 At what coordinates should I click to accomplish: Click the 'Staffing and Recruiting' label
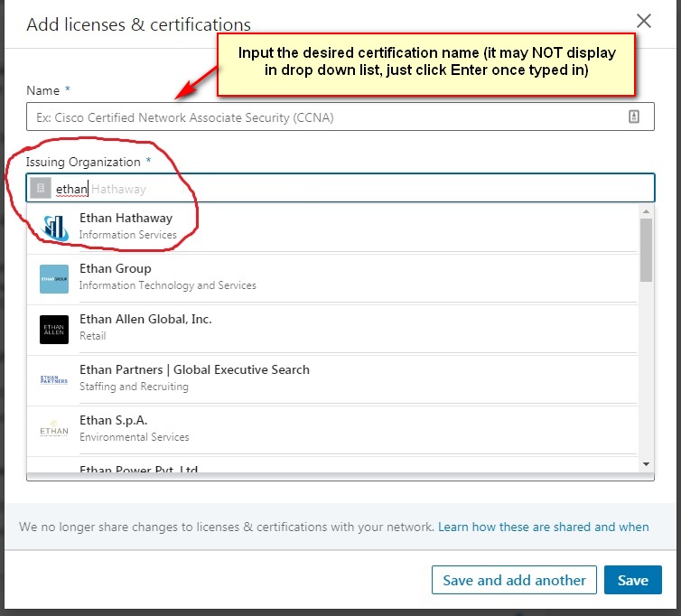pos(134,387)
